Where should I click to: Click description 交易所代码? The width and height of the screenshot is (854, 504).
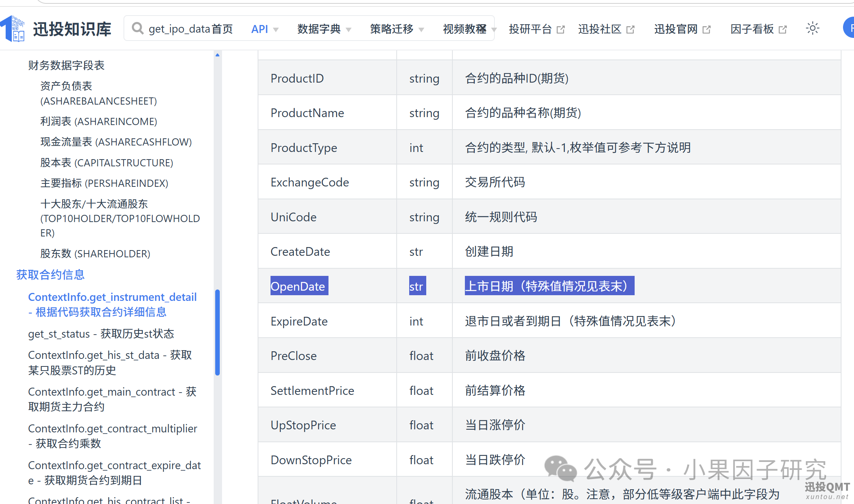click(495, 182)
